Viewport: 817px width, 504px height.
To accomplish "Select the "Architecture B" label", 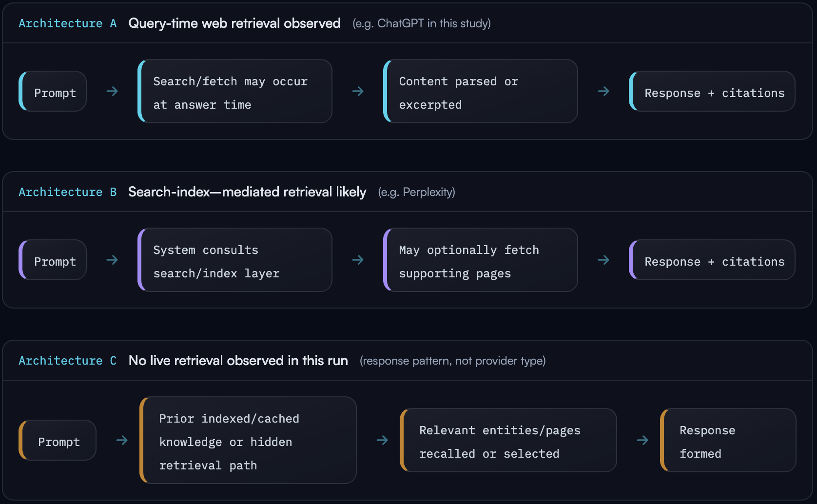I will coord(67,192).
